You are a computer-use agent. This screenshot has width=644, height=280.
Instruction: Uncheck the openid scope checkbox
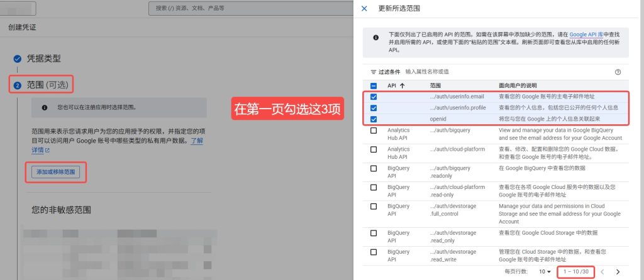[x=374, y=119]
